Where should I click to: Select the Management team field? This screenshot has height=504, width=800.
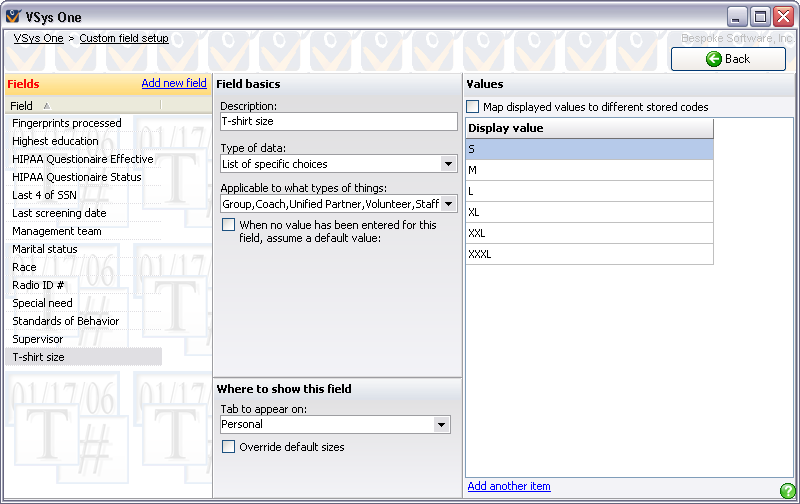(x=84, y=231)
